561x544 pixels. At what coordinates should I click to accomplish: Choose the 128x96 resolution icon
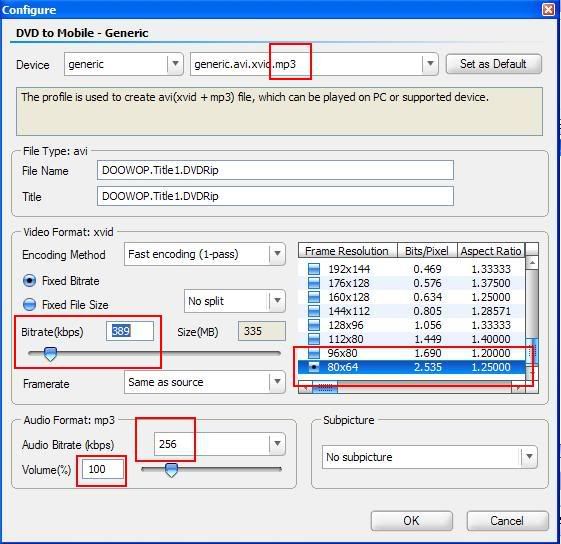pos(314,325)
